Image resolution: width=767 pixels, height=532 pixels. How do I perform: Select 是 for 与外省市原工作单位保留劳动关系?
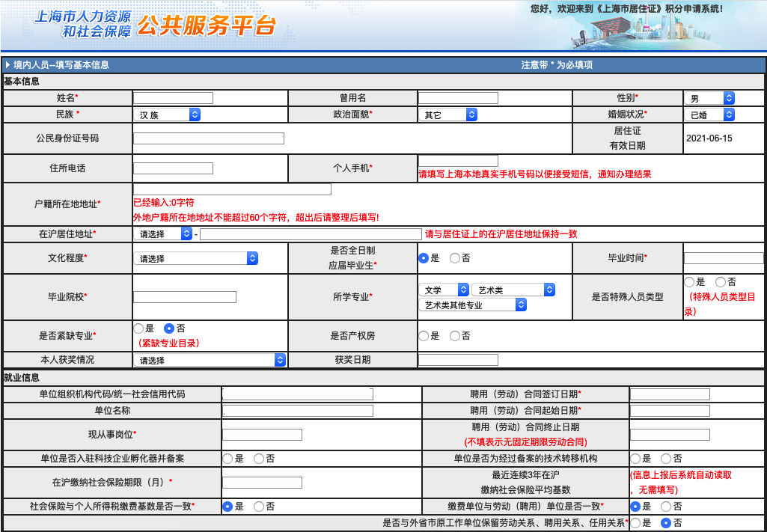[635, 523]
